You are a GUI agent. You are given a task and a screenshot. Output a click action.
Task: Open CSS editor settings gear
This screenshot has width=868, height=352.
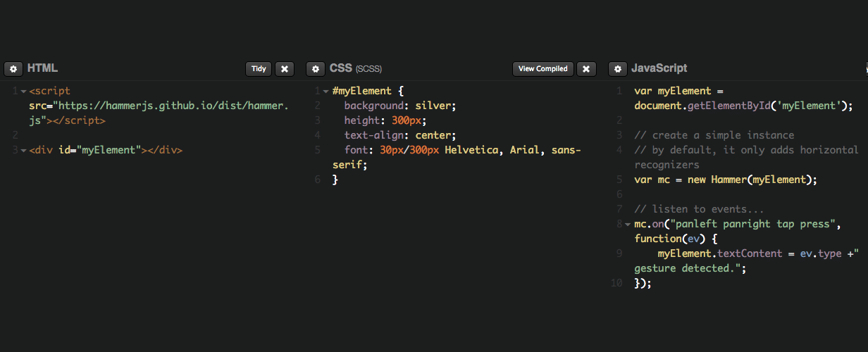(315, 69)
